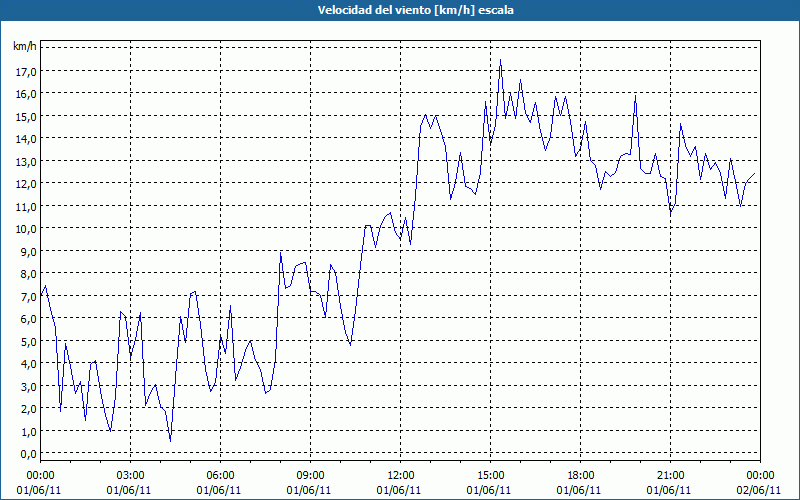Pick the '9,0' y-axis value

(29, 251)
